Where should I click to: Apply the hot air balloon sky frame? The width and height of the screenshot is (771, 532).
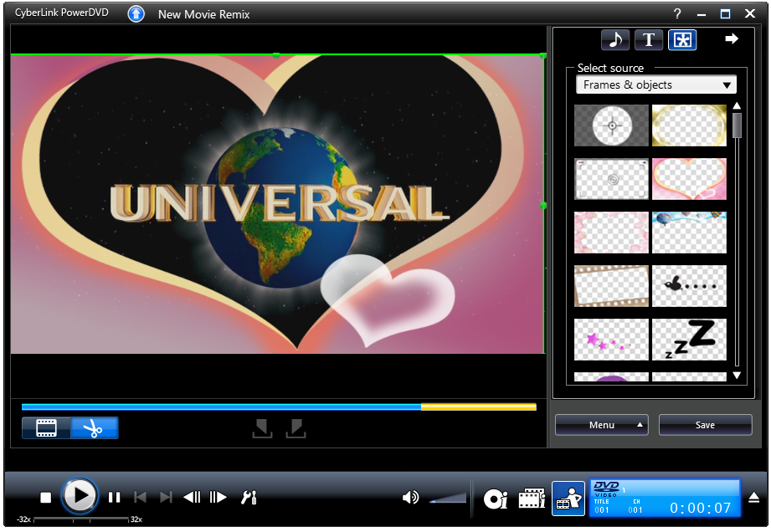(x=689, y=233)
